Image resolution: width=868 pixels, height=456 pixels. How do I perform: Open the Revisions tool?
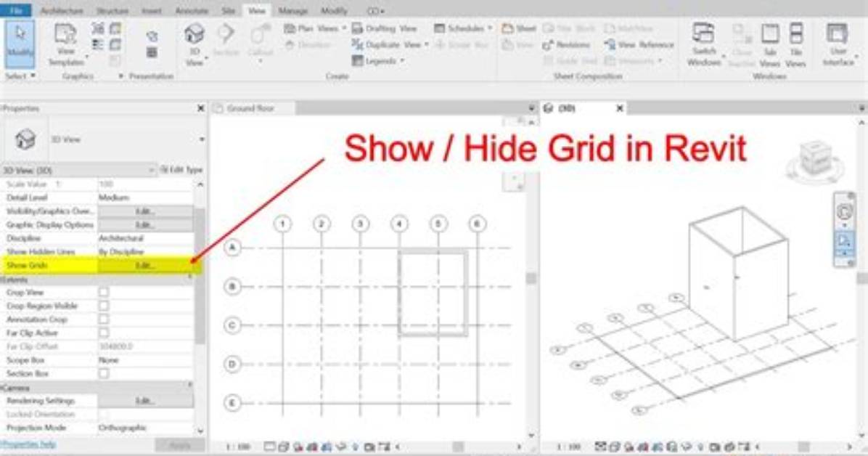pos(566,45)
